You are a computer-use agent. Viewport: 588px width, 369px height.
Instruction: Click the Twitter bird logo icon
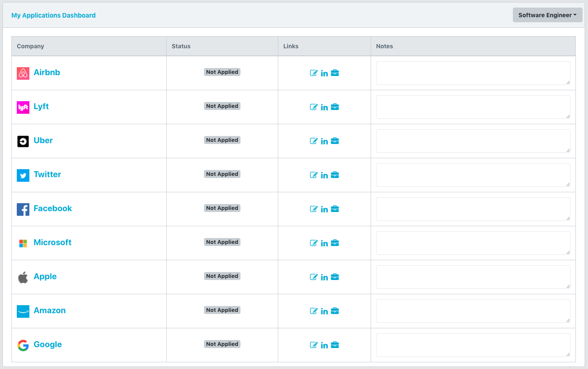click(x=23, y=175)
